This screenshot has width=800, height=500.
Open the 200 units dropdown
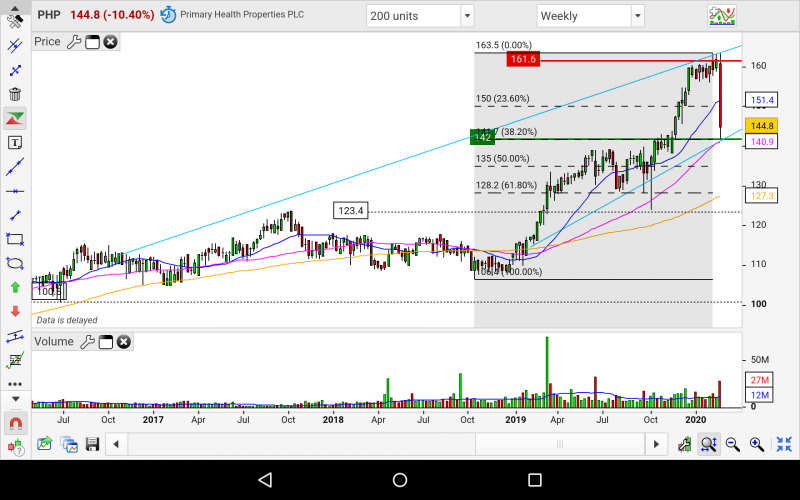point(420,16)
